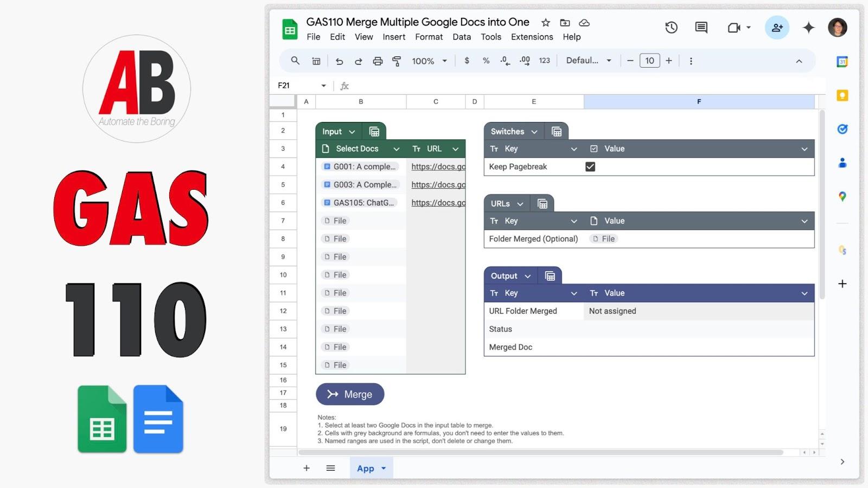Open the App sheet tab arrow
Image resolution: width=868 pixels, height=488 pixels.
[384, 468]
